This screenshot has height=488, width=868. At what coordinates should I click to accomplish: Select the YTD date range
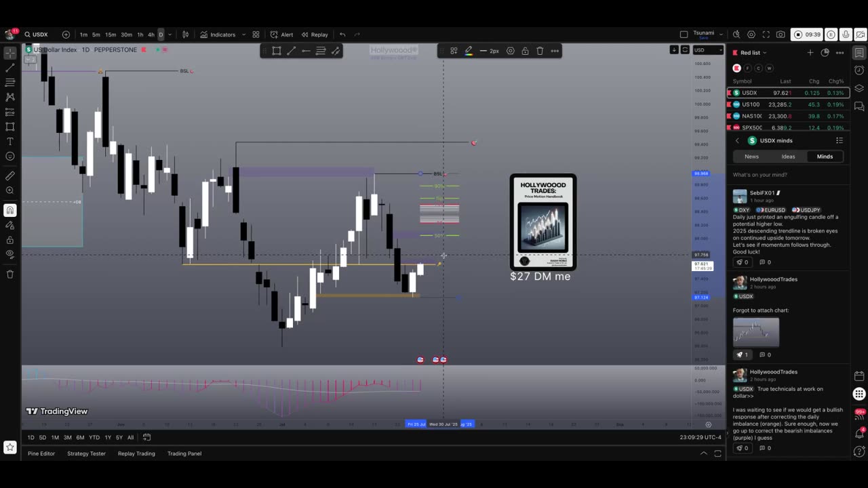[x=94, y=437]
